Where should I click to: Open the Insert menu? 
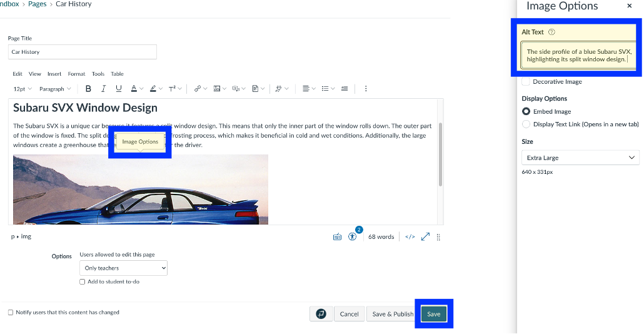54,74
